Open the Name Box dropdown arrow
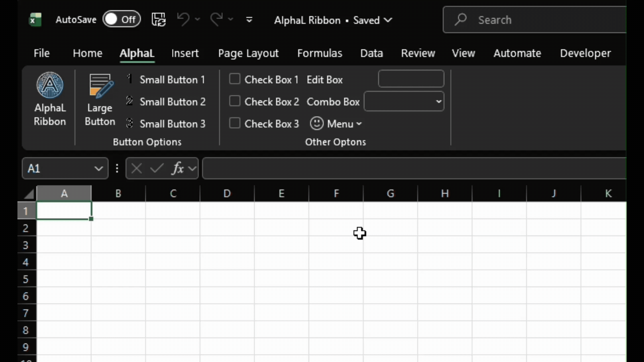This screenshot has width=644, height=362. 98,168
